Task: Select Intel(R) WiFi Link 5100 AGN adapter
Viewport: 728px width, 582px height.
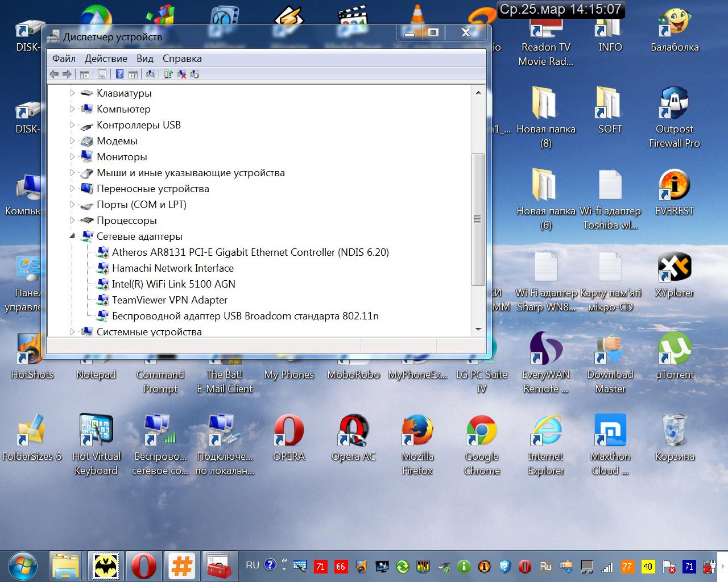Action: [x=173, y=284]
